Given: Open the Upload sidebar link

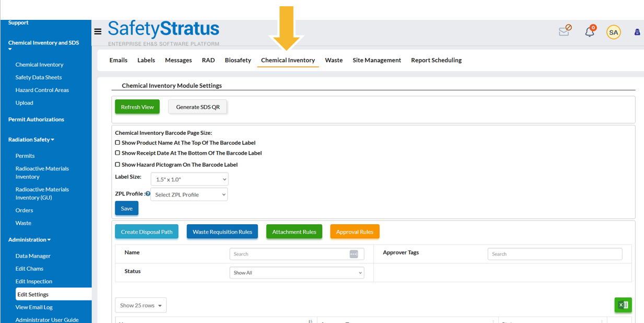Looking at the screenshot, I should coord(25,103).
